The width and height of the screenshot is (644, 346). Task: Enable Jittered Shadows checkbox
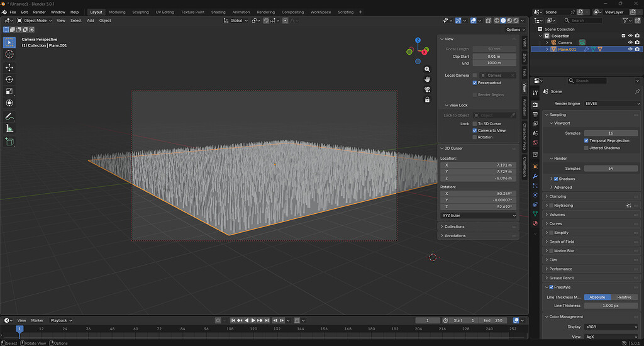click(x=586, y=148)
